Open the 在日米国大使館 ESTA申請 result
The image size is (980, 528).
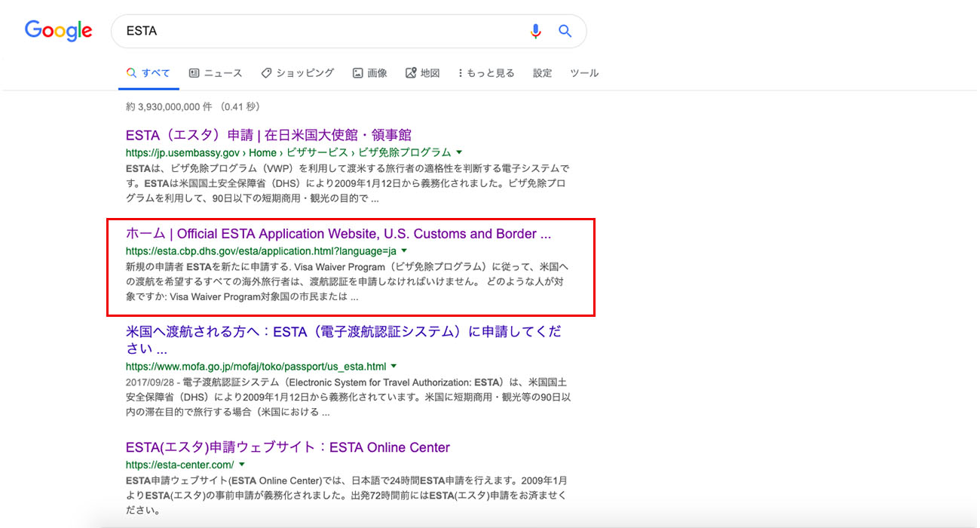[268, 135]
